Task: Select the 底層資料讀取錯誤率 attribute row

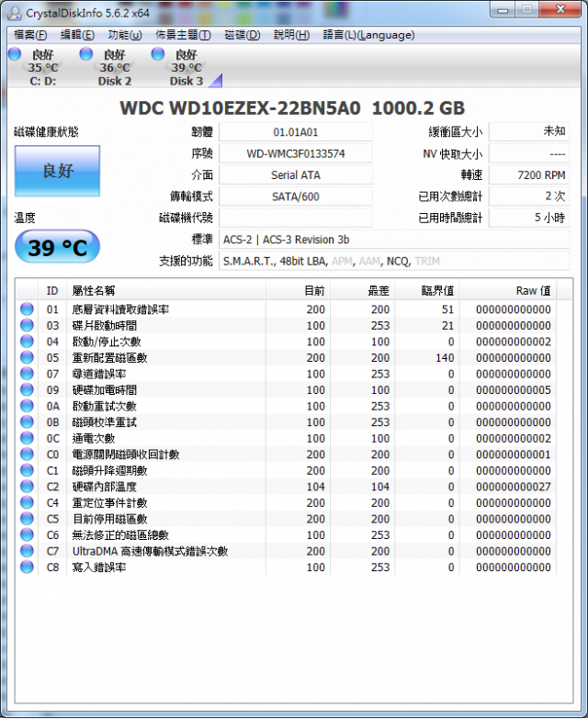Action: pyautogui.click(x=287, y=309)
